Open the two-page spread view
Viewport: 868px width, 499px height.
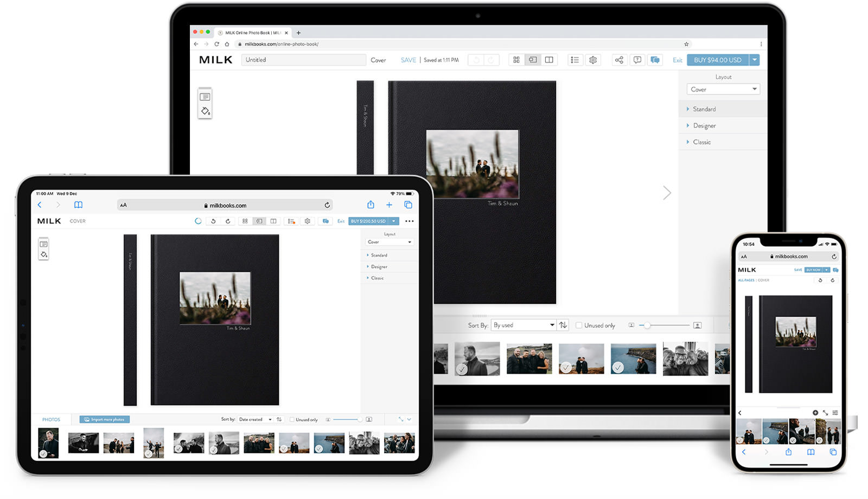point(550,60)
